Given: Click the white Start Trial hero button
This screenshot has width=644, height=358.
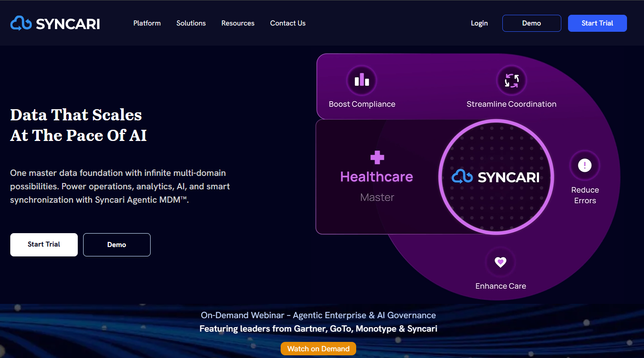Looking at the screenshot, I should [x=44, y=244].
